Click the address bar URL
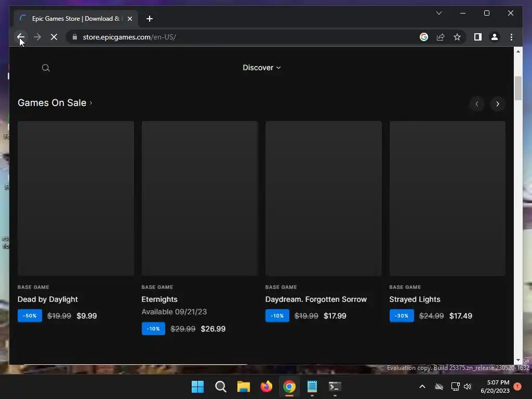This screenshot has width=532, height=399. 129,37
